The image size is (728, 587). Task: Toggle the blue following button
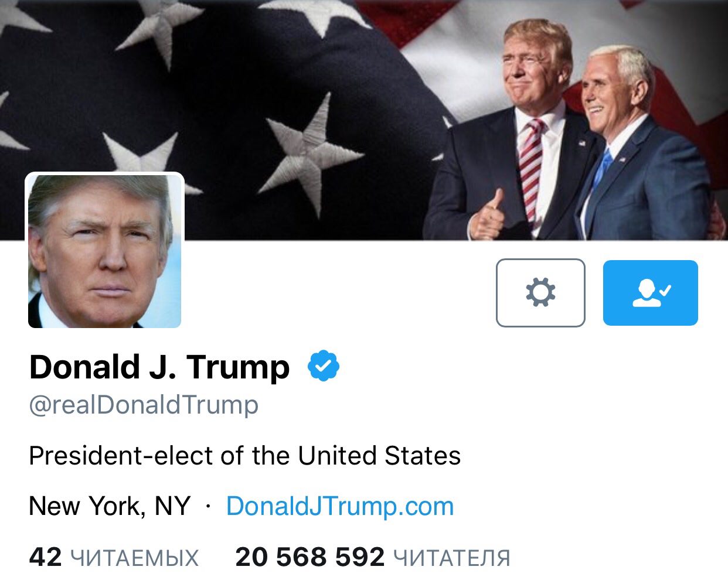point(651,292)
